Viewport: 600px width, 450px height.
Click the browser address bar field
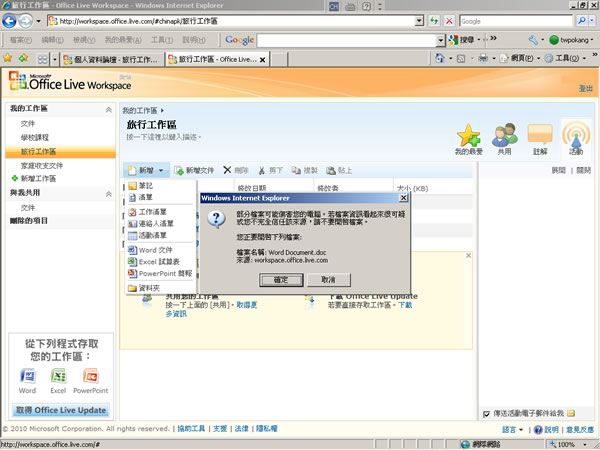coord(232,21)
